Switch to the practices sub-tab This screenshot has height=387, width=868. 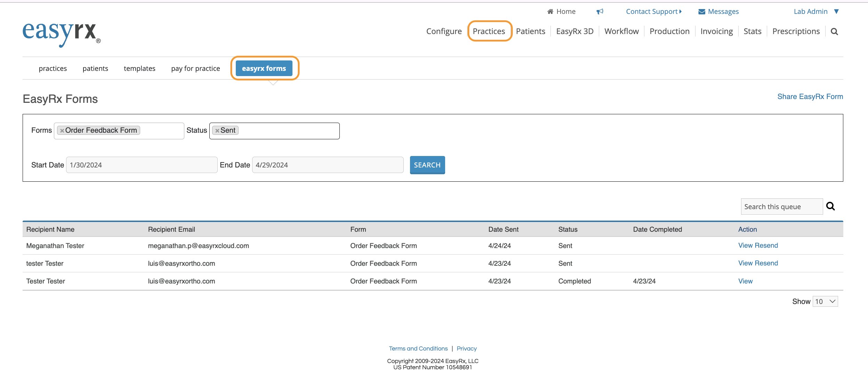tap(53, 68)
